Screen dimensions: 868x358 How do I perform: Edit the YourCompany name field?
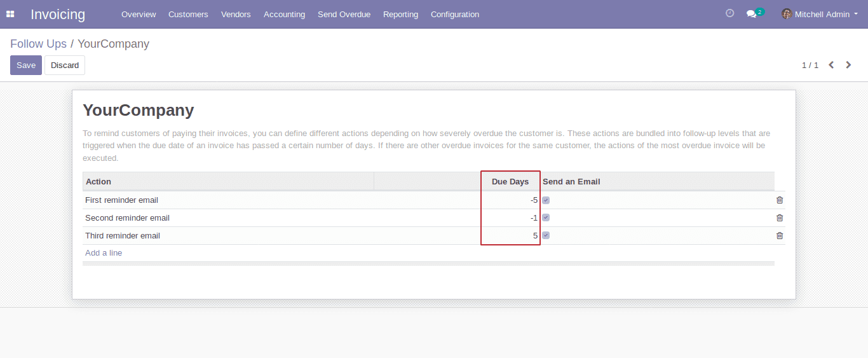click(139, 110)
